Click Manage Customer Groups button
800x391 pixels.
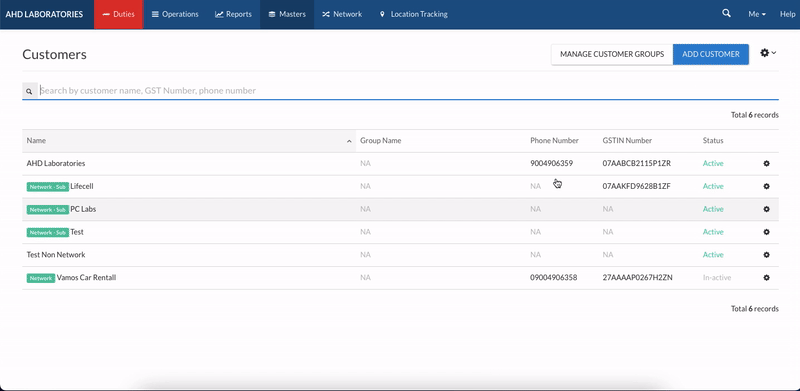coord(612,54)
